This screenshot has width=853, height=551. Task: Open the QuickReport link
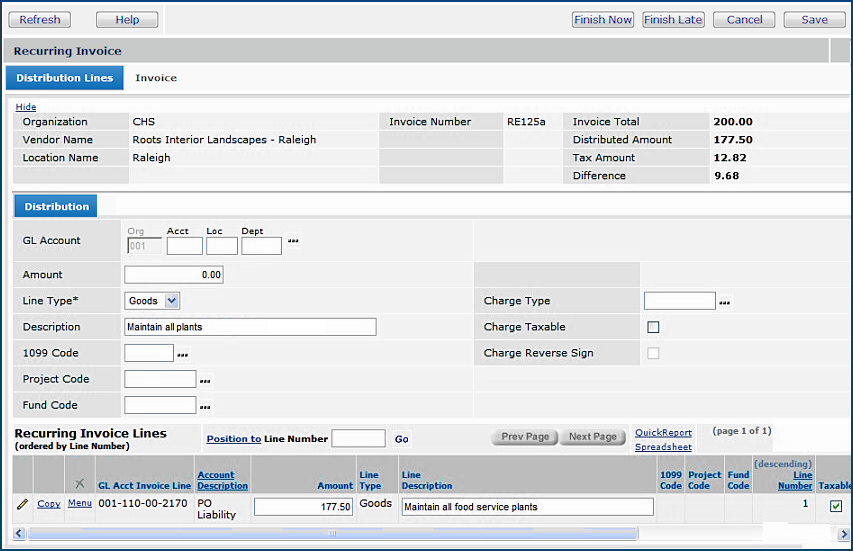coord(663,433)
